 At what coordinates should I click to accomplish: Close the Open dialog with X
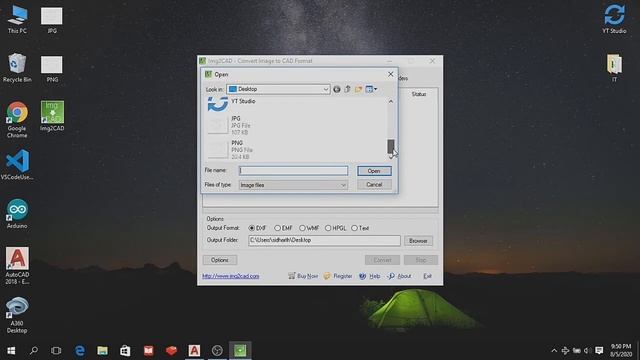tap(391, 74)
